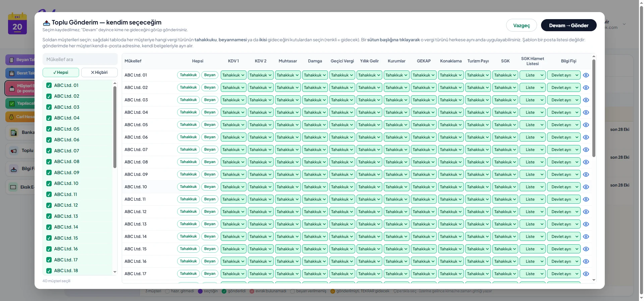Open Bilgi Fişi dropdown for ABC Ltd. 11
This screenshot has width=644, height=301.
(563, 199)
